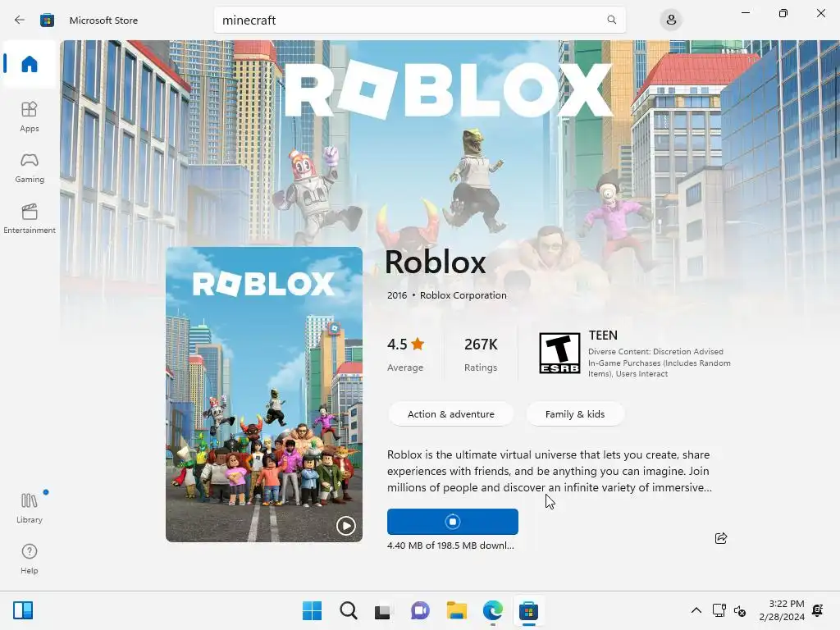This screenshot has width=840, height=630.
Task: Select the Action & adventure category
Action: click(x=450, y=414)
